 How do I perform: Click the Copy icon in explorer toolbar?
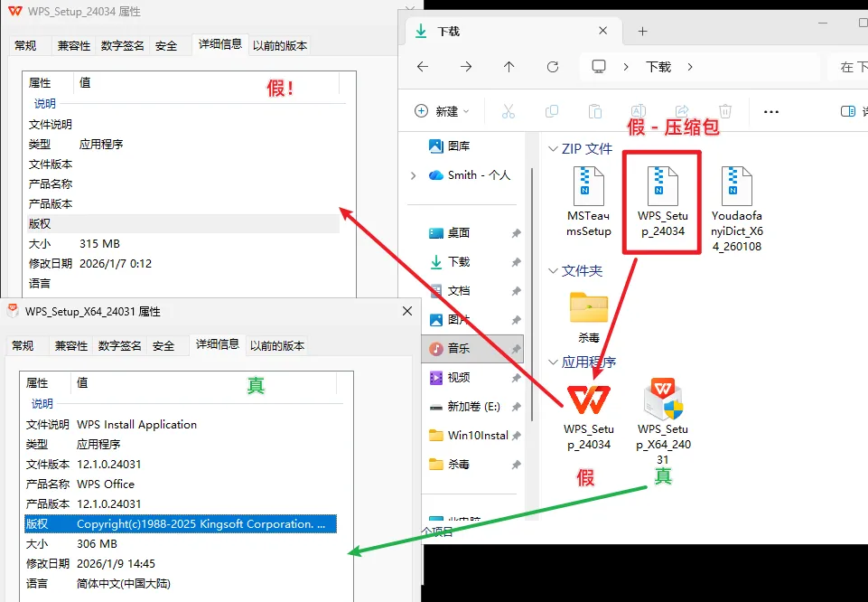click(x=551, y=111)
